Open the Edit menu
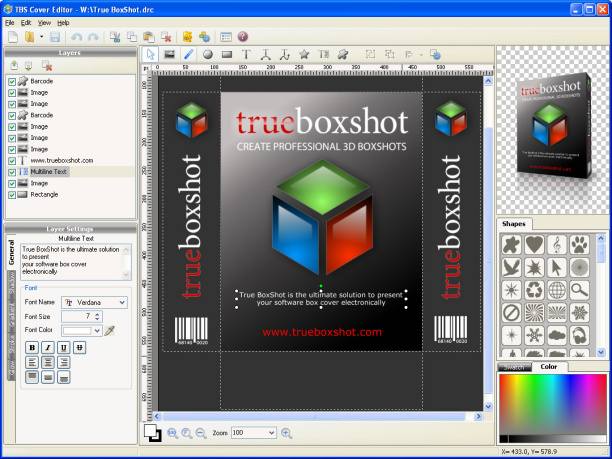The image size is (612, 459). (x=26, y=23)
